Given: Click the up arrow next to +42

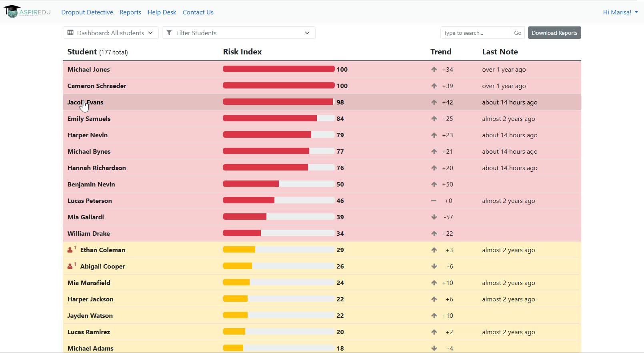Looking at the screenshot, I should 434,102.
